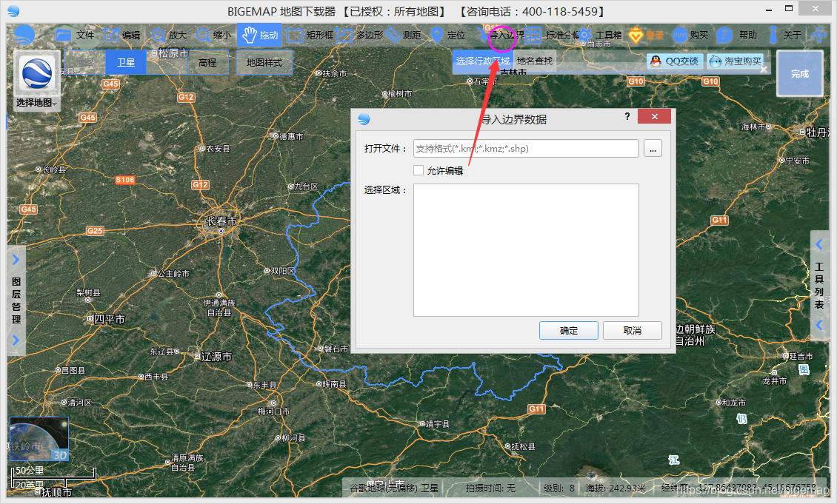837x504 pixels.
Task: Click the 淘宝购买 Taobao purchase button
Action: (735, 61)
